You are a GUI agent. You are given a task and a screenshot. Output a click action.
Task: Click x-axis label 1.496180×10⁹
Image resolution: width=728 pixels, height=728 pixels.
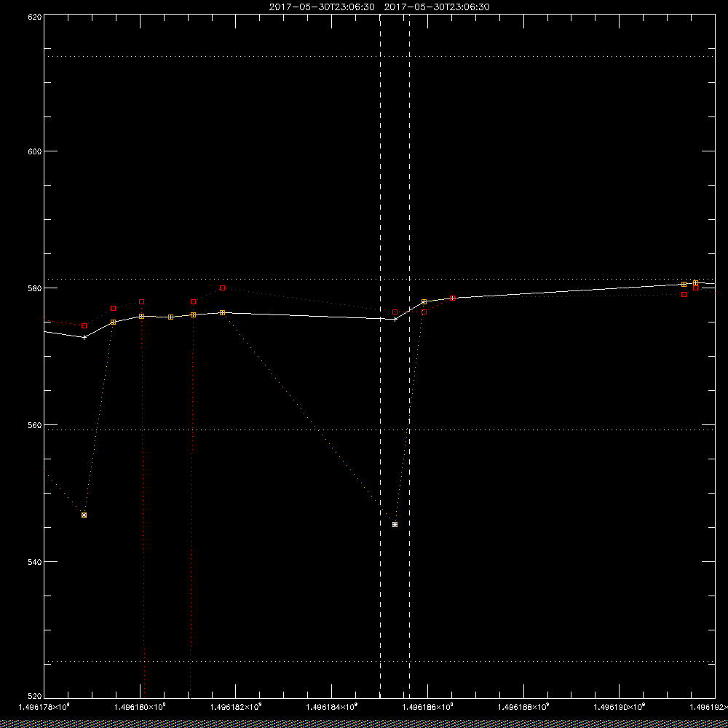tap(140, 707)
